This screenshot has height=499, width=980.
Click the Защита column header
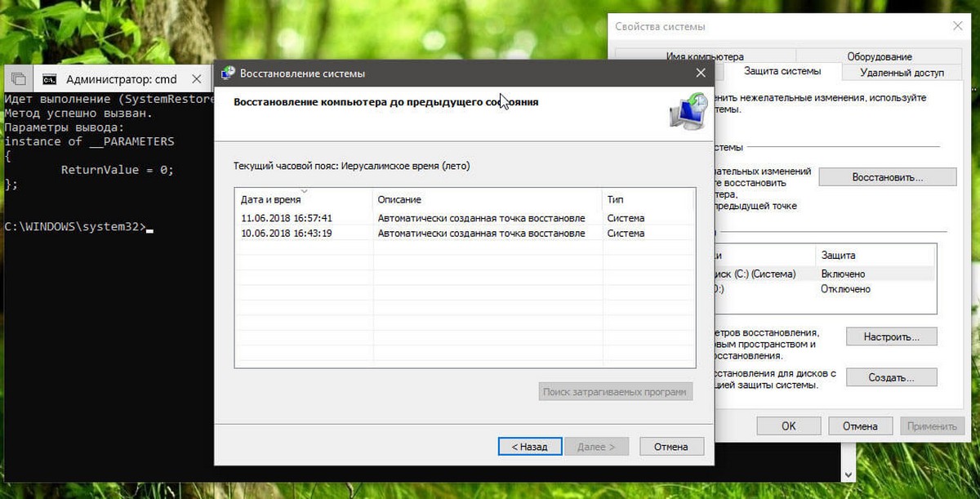click(x=875, y=256)
